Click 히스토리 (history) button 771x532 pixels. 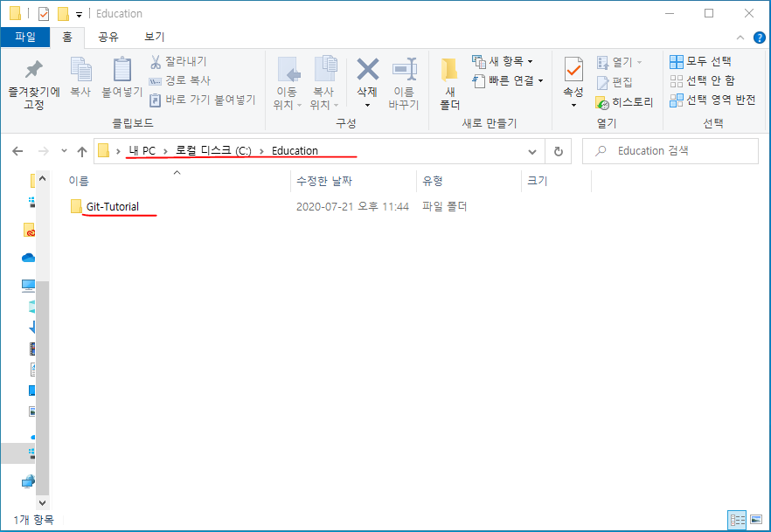click(624, 102)
